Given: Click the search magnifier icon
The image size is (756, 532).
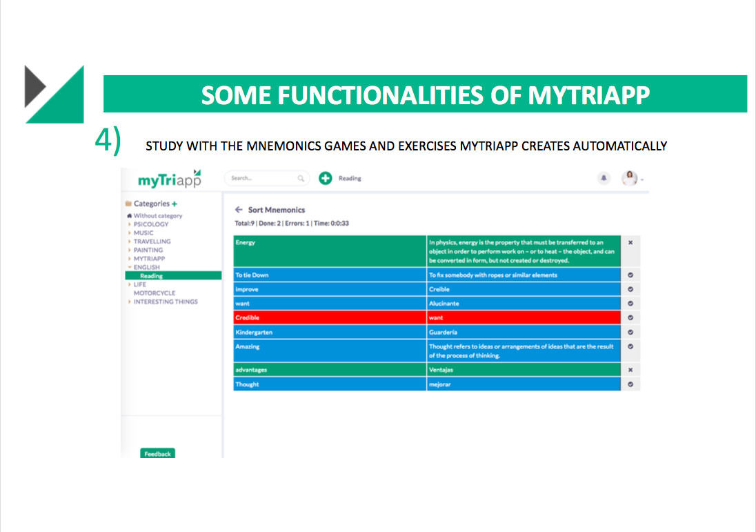Looking at the screenshot, I should pyautogui.click(x=301, y=178).
